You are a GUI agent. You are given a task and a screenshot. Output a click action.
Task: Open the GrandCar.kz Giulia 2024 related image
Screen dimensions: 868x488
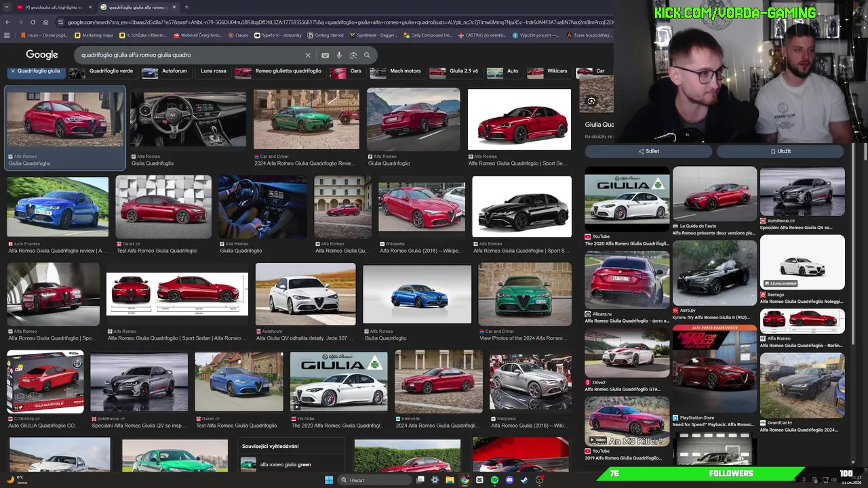(x=802, y=385)
